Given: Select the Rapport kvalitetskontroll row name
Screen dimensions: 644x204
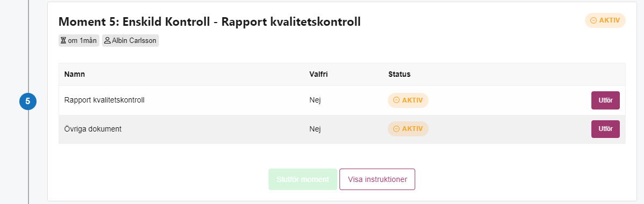Looking at the screenshot, I should pyautogui.click(x=104, y=100).
